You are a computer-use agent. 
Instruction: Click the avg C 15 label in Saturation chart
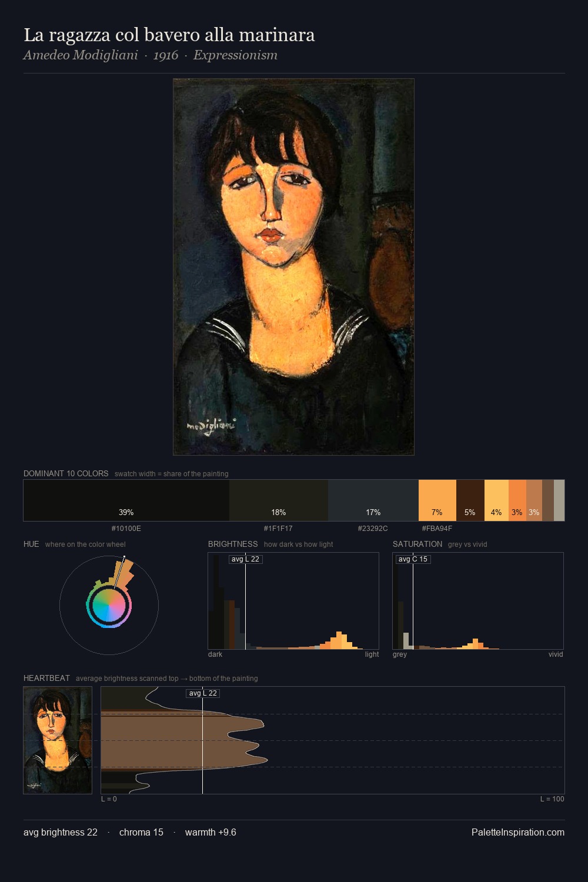tap(413, 559)
